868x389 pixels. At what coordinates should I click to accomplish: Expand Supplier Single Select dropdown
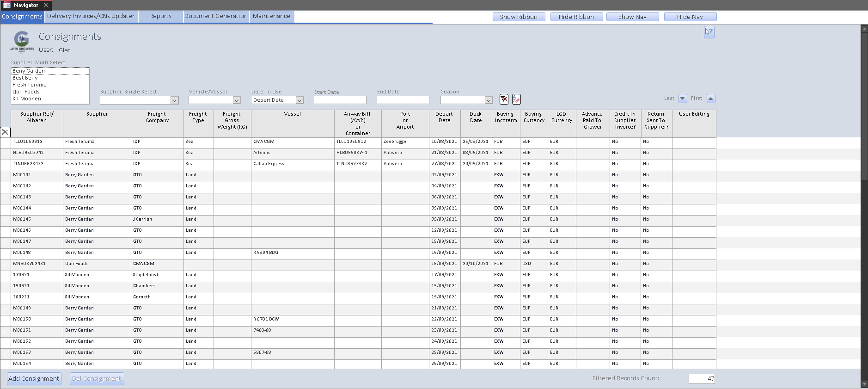point(174,100)
